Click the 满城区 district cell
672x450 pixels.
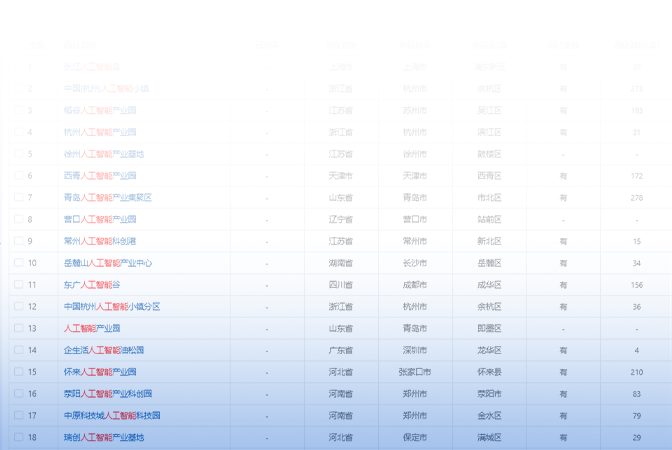(489, 438)
